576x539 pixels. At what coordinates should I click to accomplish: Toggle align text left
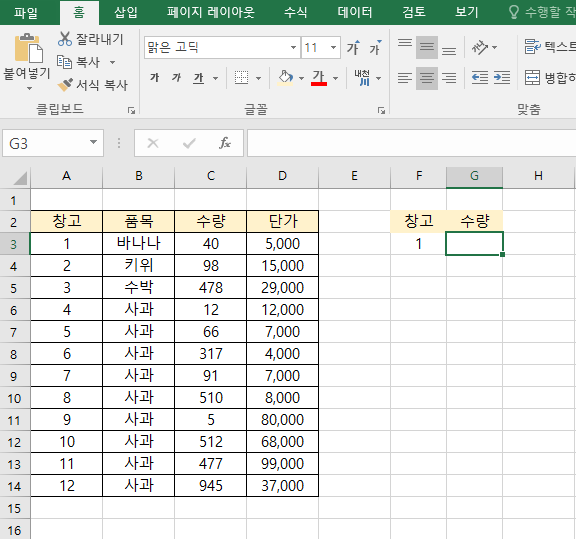405,78
